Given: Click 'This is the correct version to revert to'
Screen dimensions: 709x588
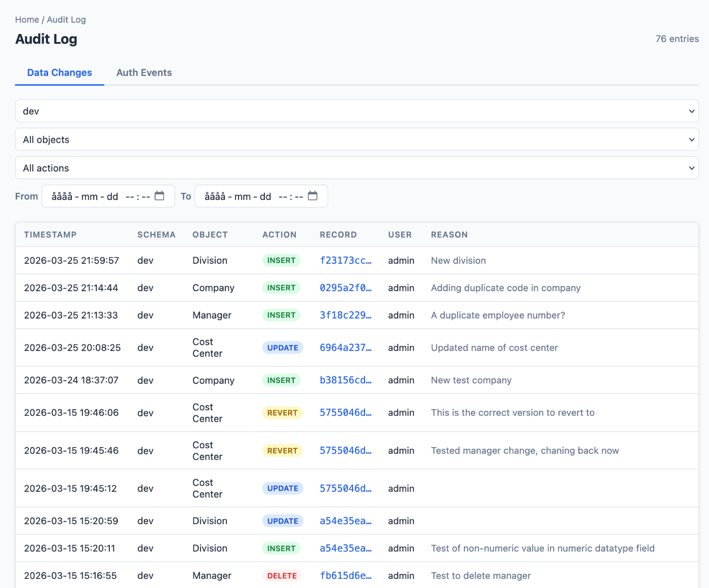Looking at the screenshot, I should pyautogui.click(x=513, y=412).
